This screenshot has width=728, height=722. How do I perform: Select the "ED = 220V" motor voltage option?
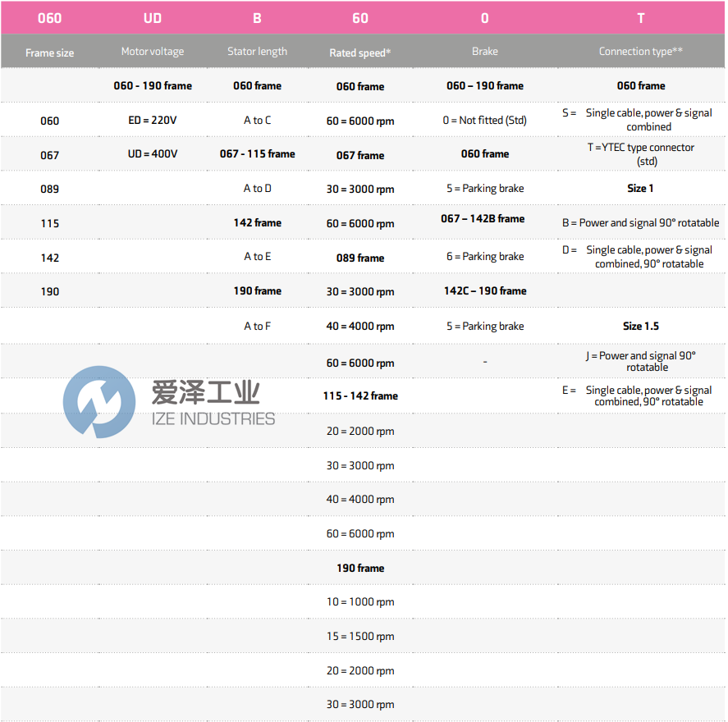[153, 120]
